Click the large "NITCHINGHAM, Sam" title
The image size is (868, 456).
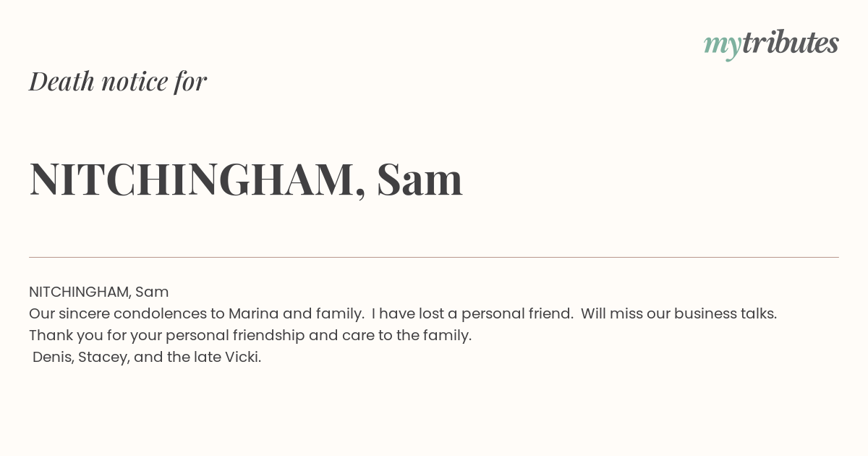coord(246,179)
